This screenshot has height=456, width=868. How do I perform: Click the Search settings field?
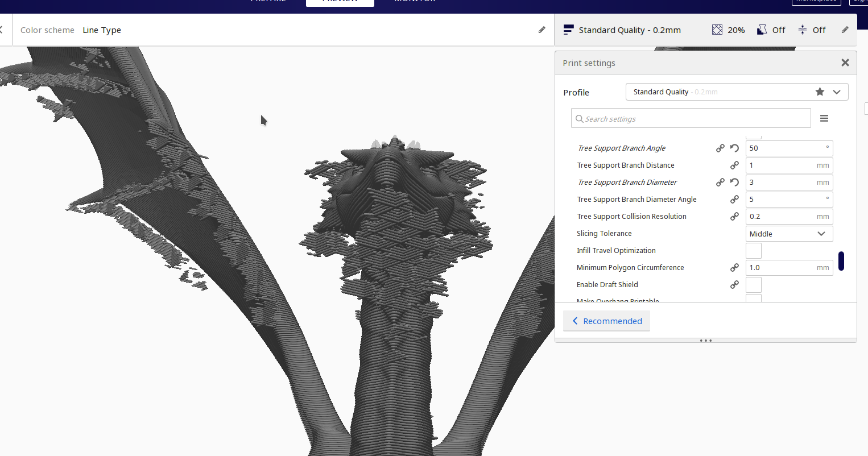click(x=691, y=118)
